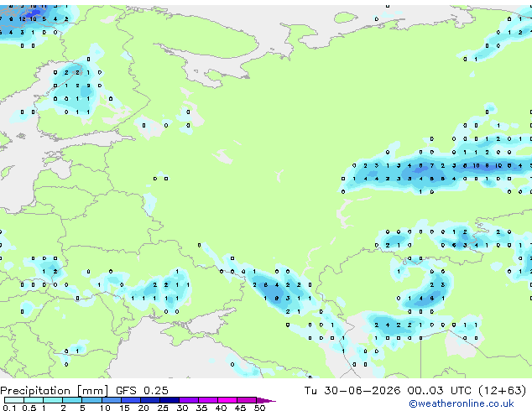The height and width of the screenshot is (411, 532).
Task: Click the 20–25 mm legend color swatch
Action: pos(150,400)
